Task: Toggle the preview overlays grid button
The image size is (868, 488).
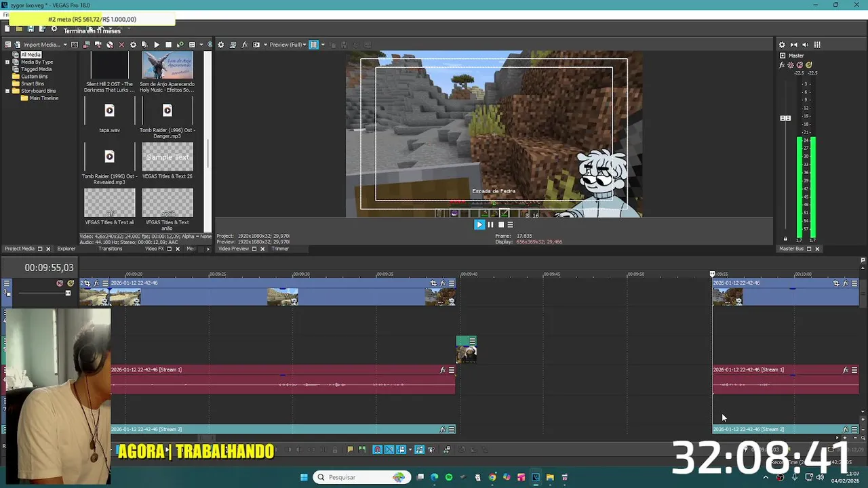Action: coord(313,45)
